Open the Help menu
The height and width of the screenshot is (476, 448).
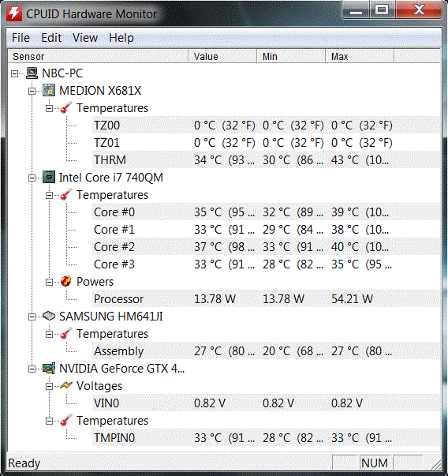pyautogui.click(x=121, y=38)
